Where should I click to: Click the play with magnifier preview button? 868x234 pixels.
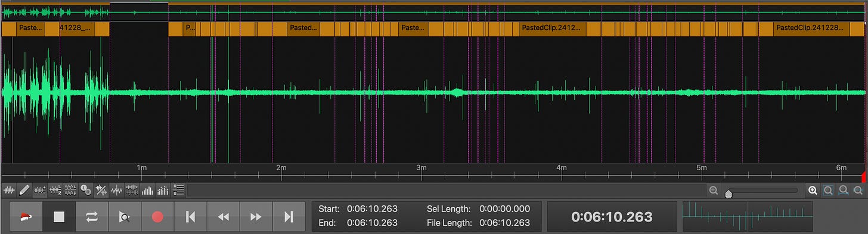[x=124, y=217]
